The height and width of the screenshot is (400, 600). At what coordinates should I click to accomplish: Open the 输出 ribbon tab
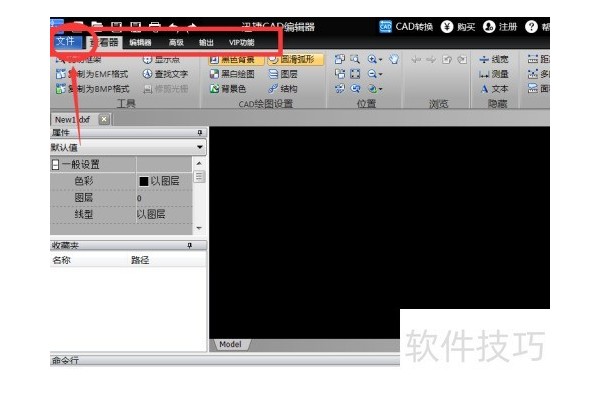(x=206, y=42)
